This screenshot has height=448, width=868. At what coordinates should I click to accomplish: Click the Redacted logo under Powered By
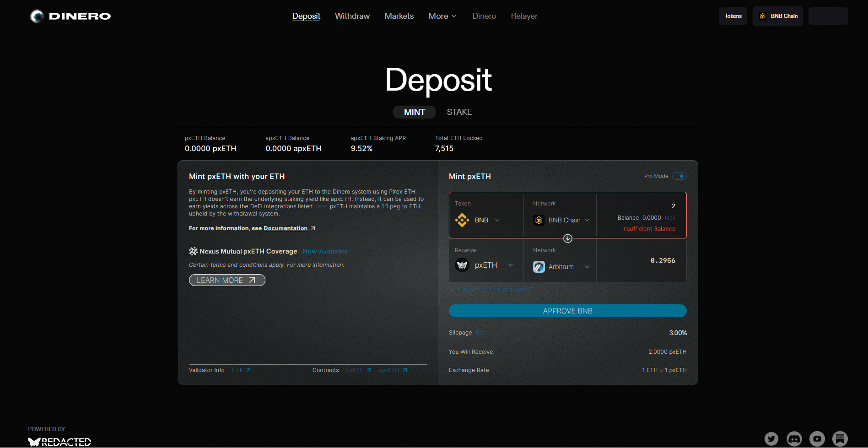click(x=59, y=442)
